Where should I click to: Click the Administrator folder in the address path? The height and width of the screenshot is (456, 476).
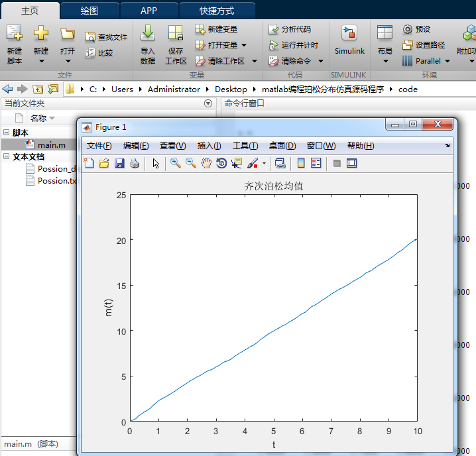(174, 89)
